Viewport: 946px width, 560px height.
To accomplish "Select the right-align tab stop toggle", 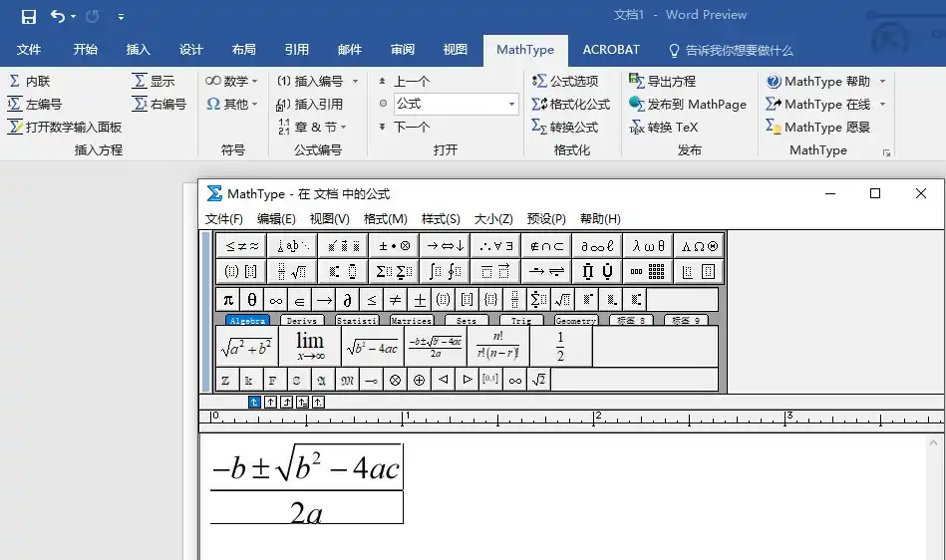I will [x=286, y=403].
